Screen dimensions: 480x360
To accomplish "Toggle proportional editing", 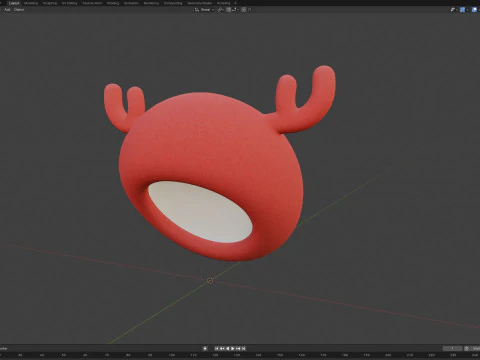I will click(x=244, y=10).
